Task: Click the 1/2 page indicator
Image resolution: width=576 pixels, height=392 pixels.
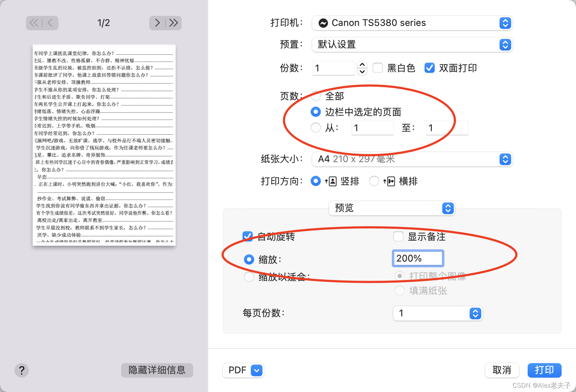Action: (103, 23)
